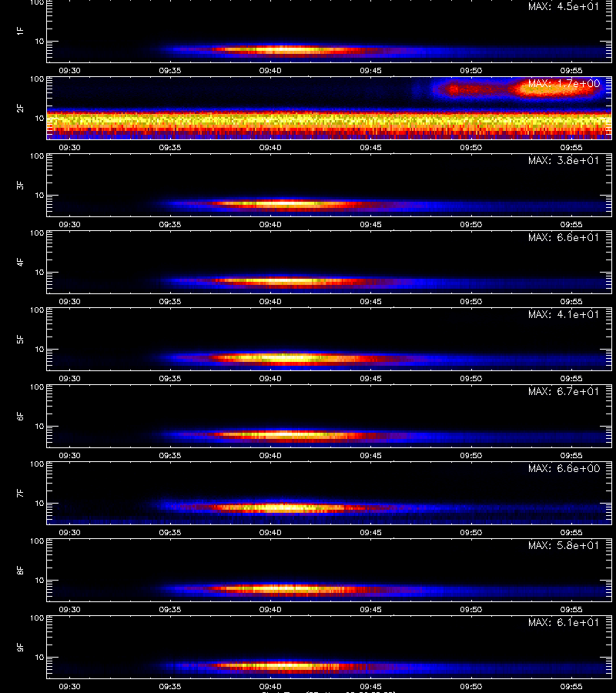This screenshot has width=616, height=693.
Task: Click the 09:35 time label under panel 9F
Action: tap(170, 686)
